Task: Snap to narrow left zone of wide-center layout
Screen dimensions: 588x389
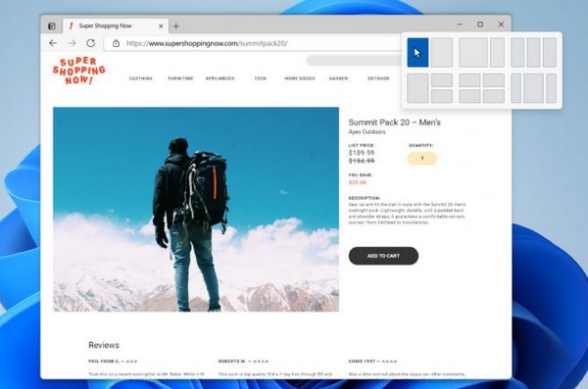Action: (x=516, y=88)
